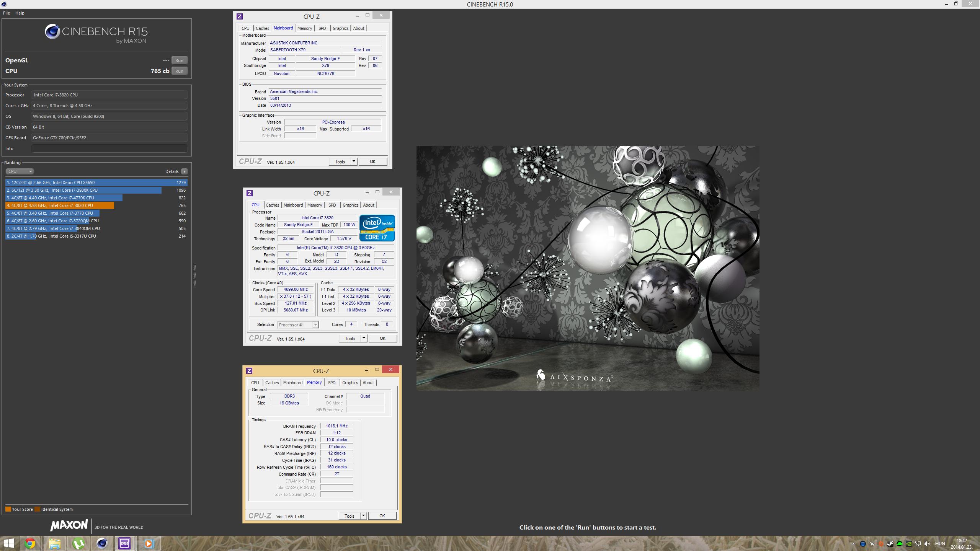980x551 pixels.
Task: Click the Tools button in the Memory window
Action: (x=350, y=516)
